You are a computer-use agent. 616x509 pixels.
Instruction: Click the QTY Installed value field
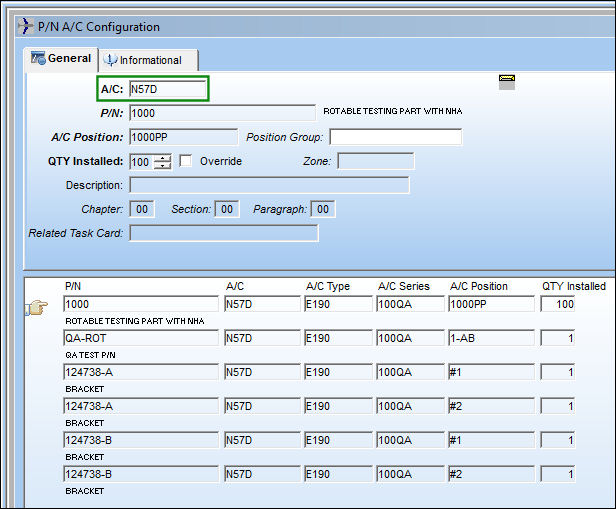[142, 162]
